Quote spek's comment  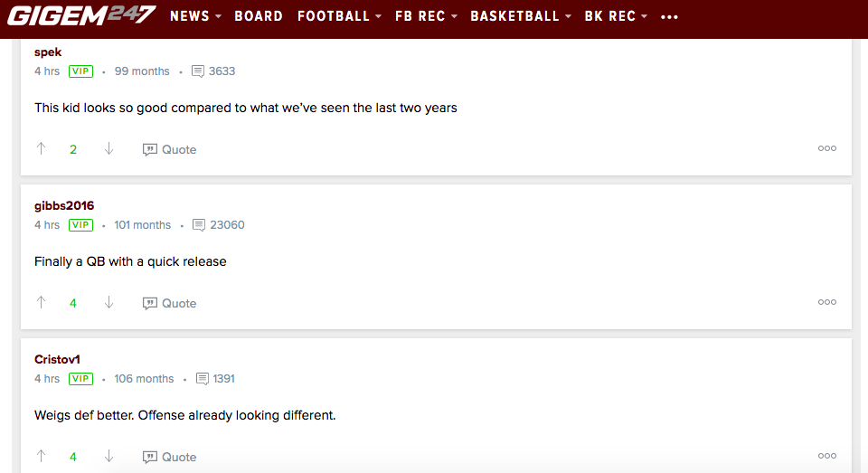170,150
